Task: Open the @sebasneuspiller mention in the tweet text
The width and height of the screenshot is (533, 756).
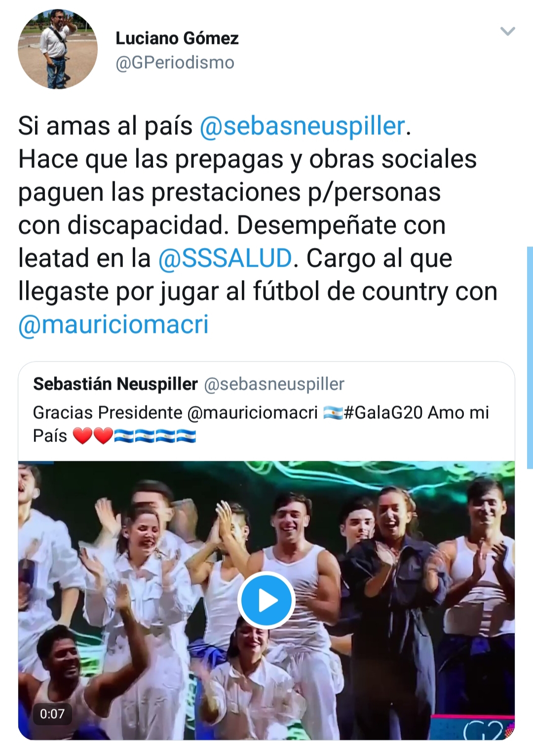Action: pos(303,126)
